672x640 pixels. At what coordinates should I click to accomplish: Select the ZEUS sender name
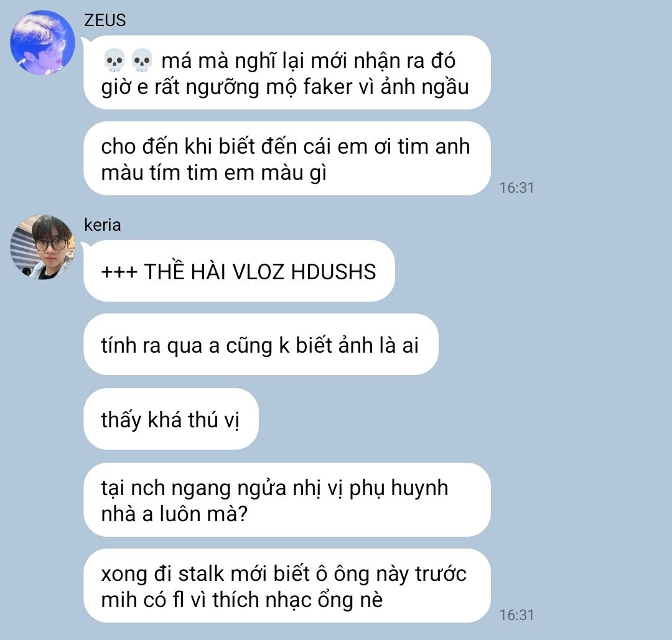(105, 21)
